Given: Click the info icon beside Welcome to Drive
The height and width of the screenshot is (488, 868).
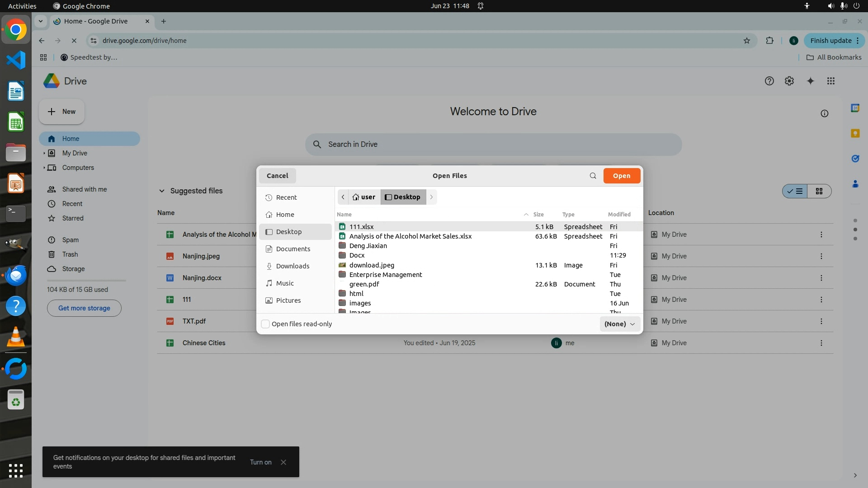Looking at the screenshot, I should (824, 113).
